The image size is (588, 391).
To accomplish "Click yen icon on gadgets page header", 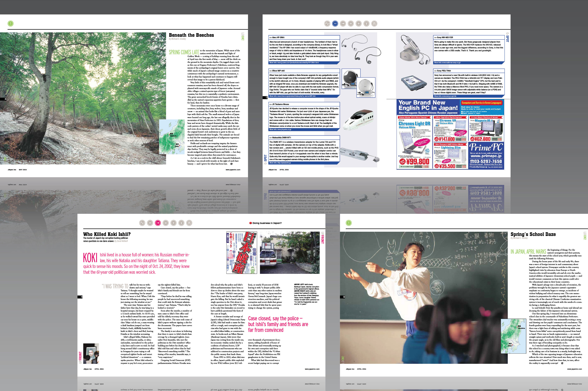I will (x=366, y=24).
